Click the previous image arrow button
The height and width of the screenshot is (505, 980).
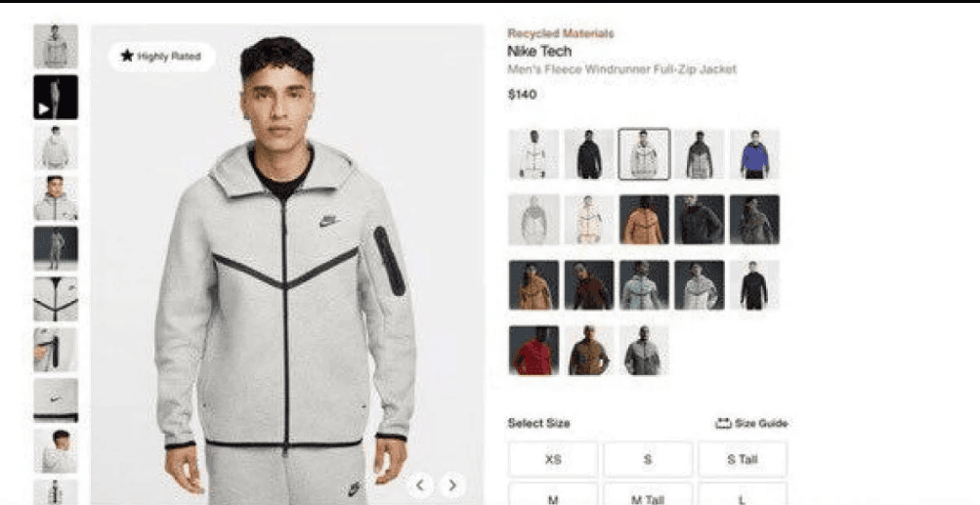pyautogui.click(x=420, y=485)
